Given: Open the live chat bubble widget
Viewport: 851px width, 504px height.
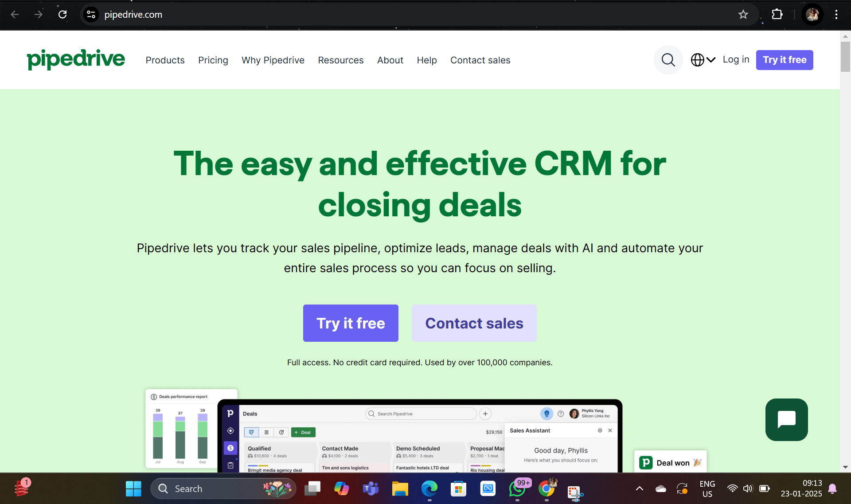Looking at the screenshot, I should [786, 419].
